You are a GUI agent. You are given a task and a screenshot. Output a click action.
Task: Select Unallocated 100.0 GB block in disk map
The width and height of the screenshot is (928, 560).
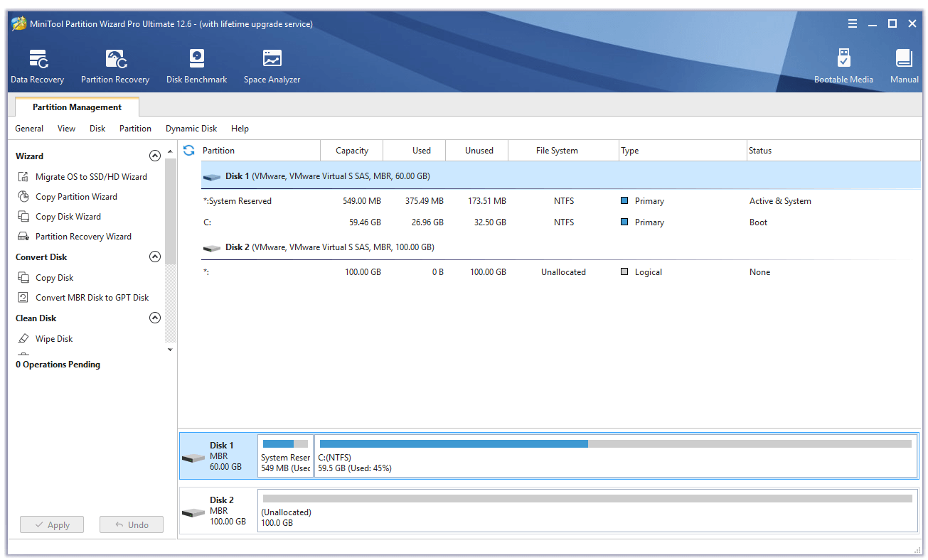(587, 510)
